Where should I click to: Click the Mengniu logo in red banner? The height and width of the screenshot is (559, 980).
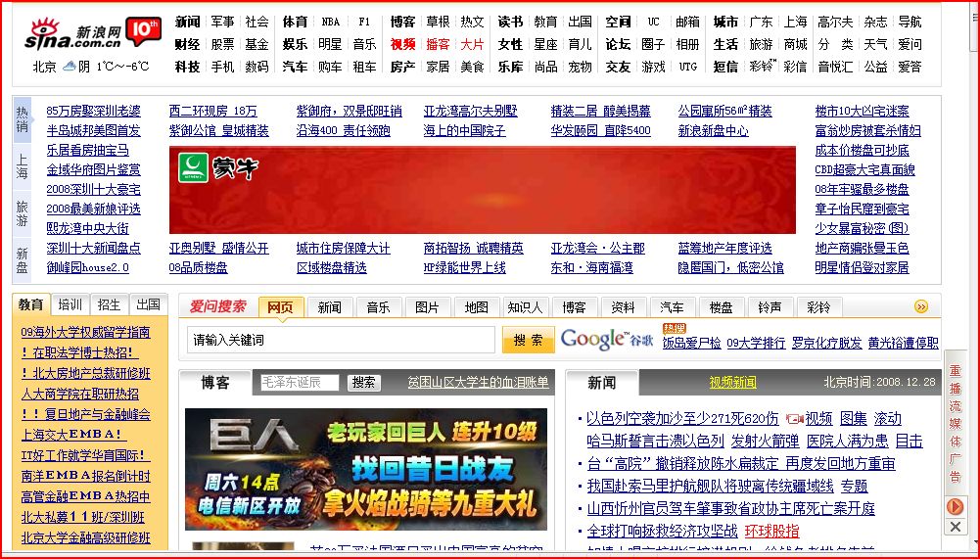[218, 167]
